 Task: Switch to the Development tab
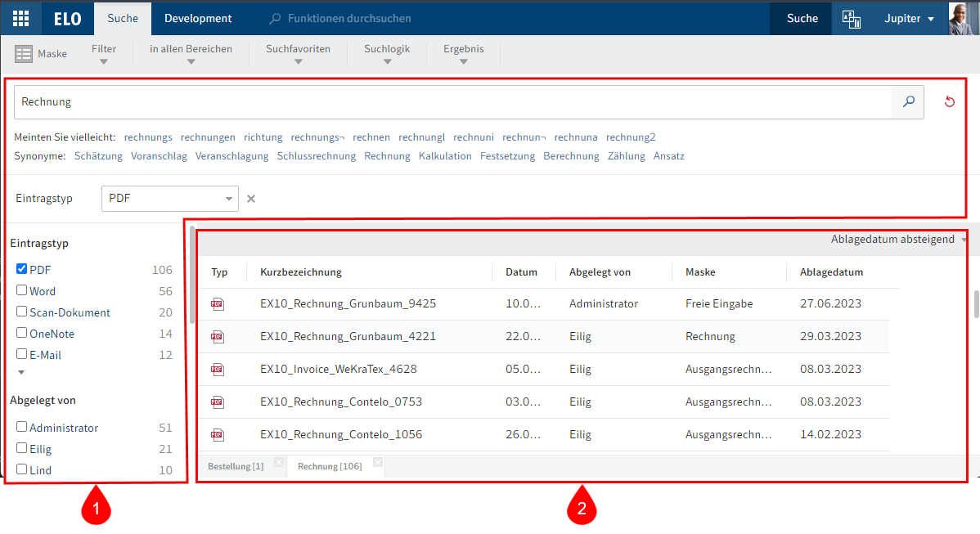click(x=198, y=18)
